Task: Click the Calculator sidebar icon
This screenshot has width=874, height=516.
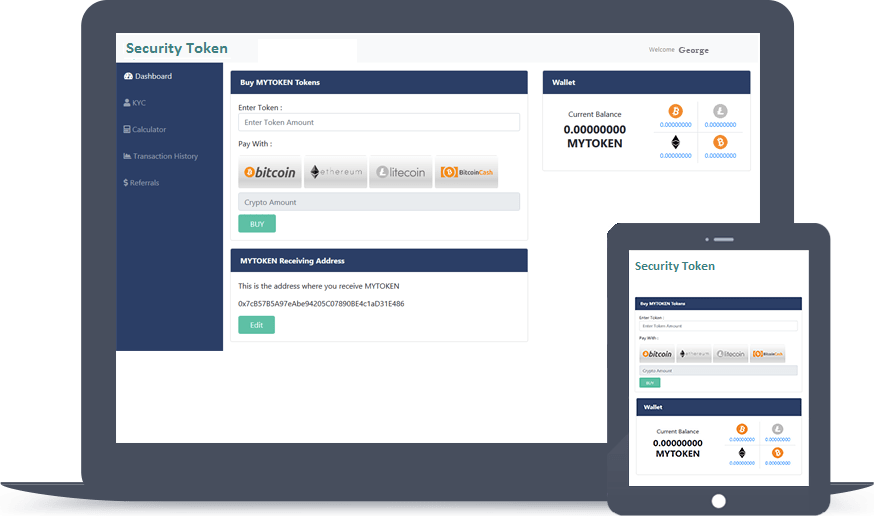Action: pyautogui.click(x=127, y=129)
